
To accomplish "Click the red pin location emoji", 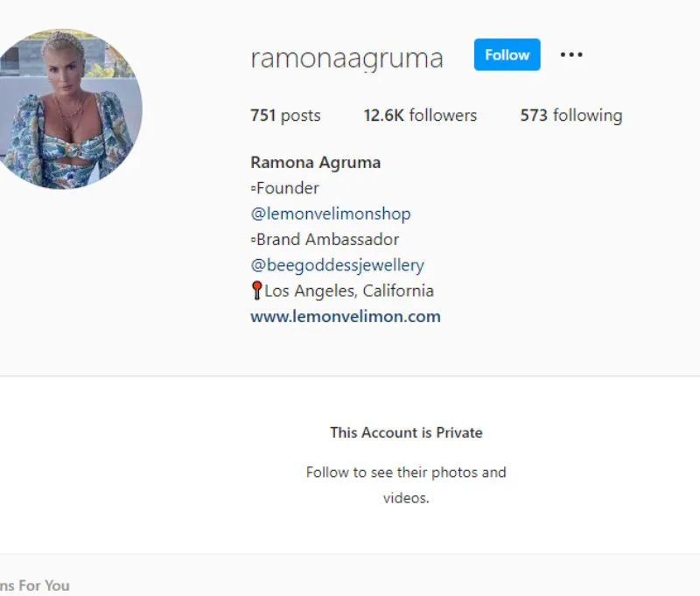I will [256, 291].
